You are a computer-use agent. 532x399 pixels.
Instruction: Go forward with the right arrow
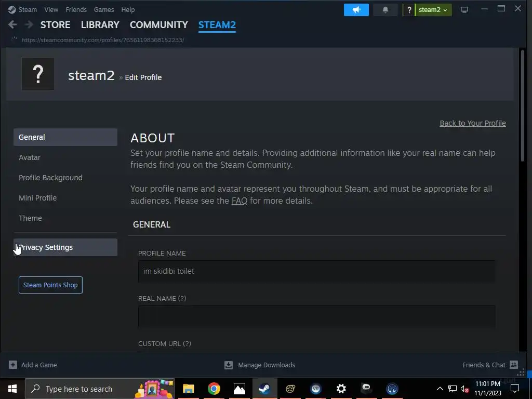point(29,24)
